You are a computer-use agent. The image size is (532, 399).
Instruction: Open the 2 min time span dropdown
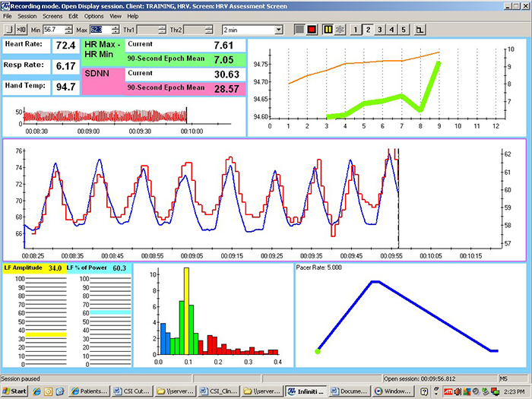279,30
